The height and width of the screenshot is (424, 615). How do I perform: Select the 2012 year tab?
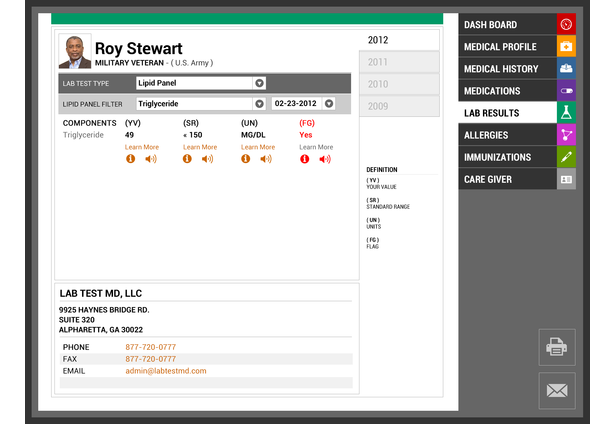(399, 40)
